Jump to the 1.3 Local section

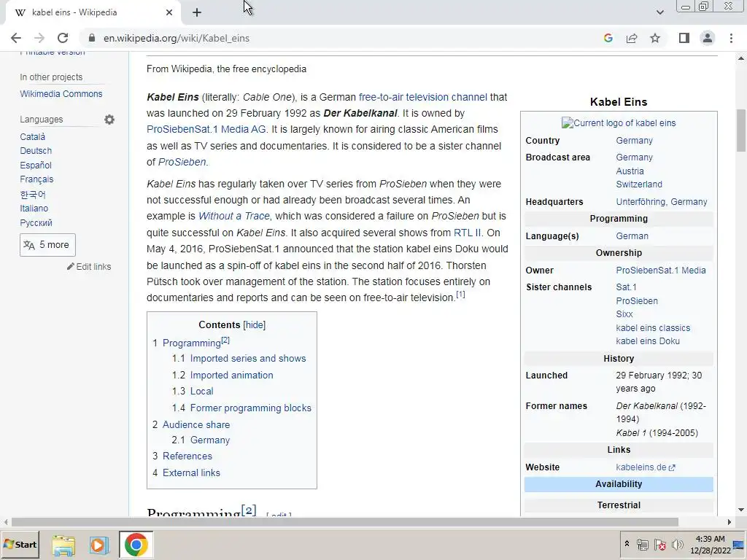click(x=201, y=392)
